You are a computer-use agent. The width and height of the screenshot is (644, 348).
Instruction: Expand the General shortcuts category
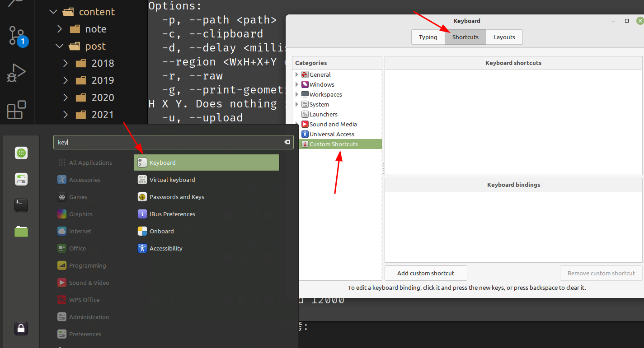297,74
